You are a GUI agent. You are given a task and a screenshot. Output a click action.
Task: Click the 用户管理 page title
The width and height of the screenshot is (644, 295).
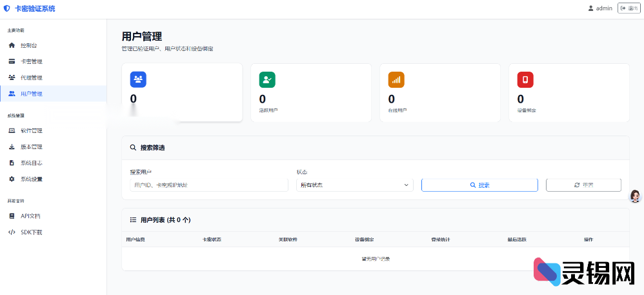point(142,37)
